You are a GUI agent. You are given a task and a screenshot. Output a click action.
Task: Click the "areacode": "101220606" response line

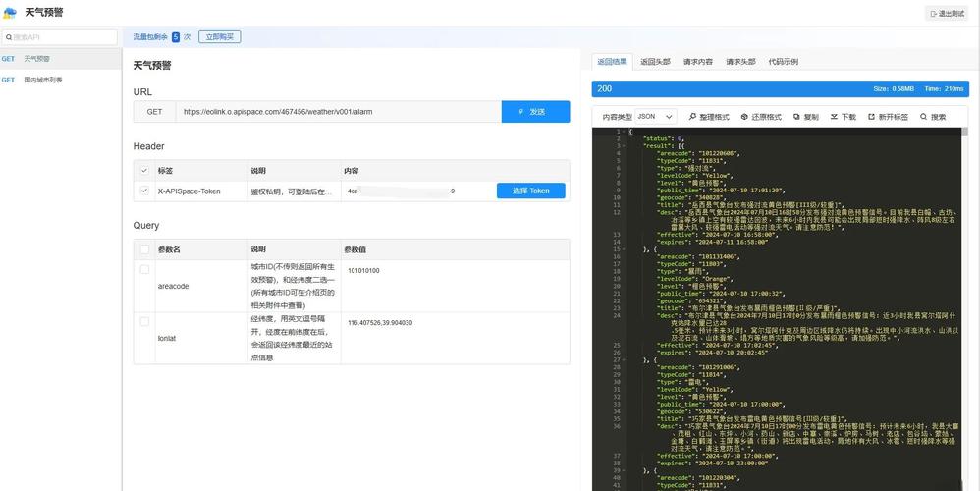click(697, 153)
